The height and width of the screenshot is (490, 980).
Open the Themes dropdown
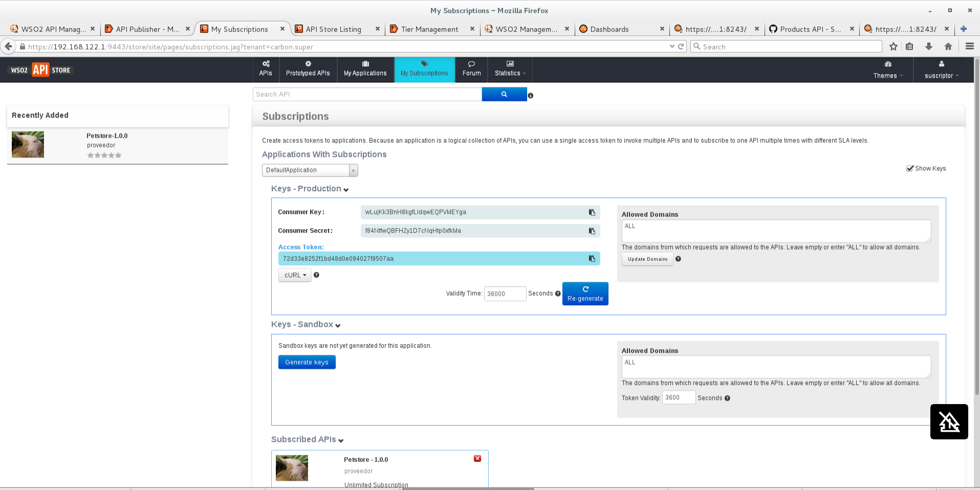click(x=888, y=70)
